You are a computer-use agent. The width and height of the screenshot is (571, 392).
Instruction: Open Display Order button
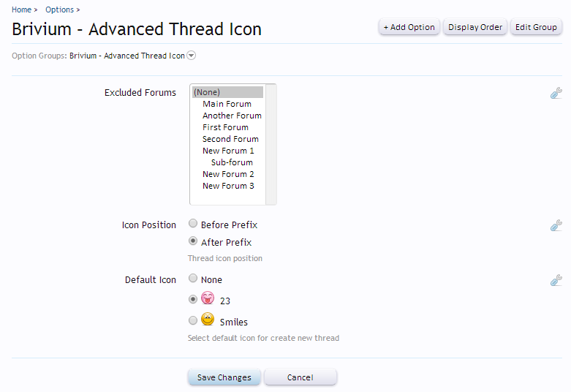(475, 27)
